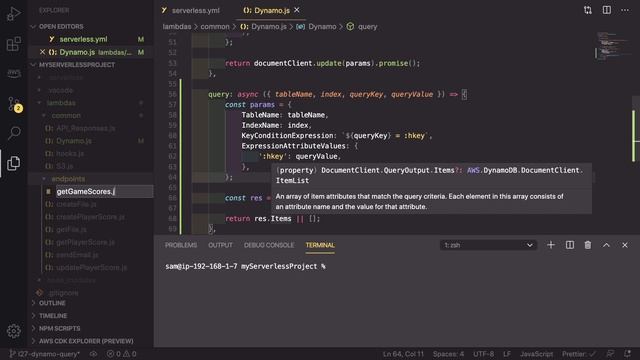Switch to the OUTPUT tab

click(220, 245)
